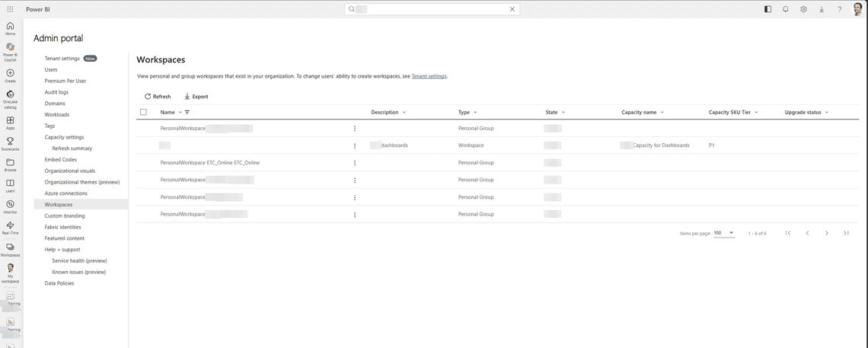
Task: Go to first page of results
Action: 788,233
